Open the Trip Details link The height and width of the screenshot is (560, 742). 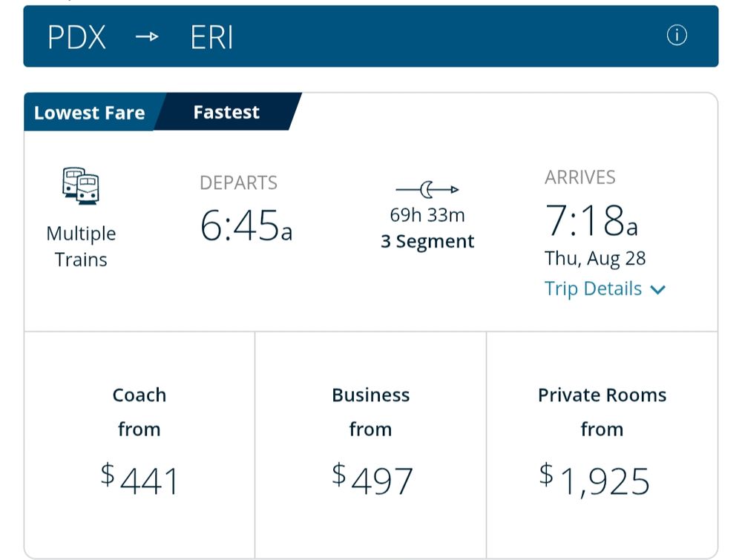pyautogui.click(x=593, y=289)
